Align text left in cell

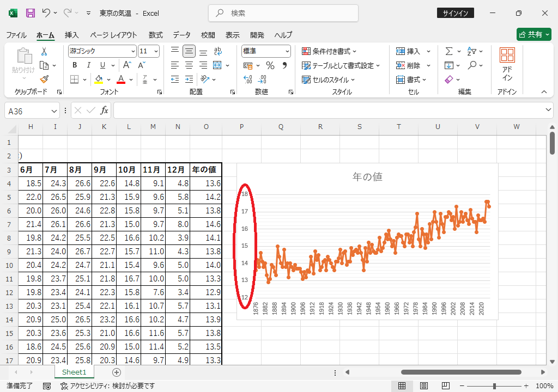click(175, 65)
